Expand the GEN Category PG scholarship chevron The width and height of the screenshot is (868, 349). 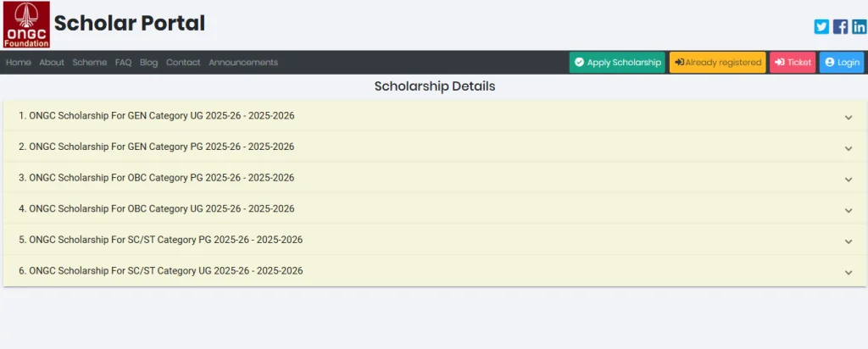[x=849, y=148]
